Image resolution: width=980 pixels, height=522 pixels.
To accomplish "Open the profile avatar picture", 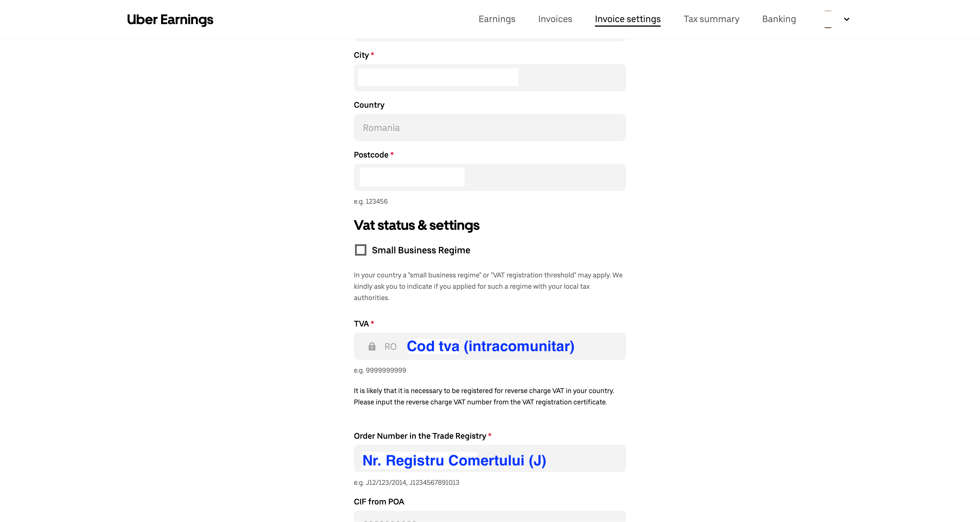I will coord(828,19).
